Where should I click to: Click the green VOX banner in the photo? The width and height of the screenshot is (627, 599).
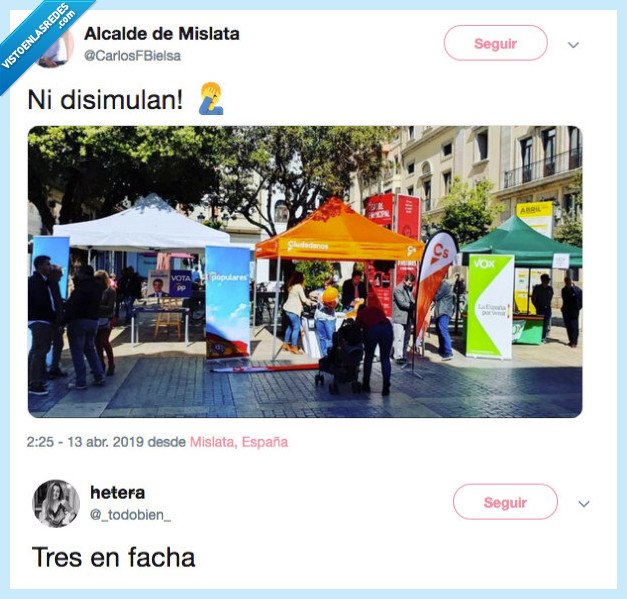click(x=490, y=306)
